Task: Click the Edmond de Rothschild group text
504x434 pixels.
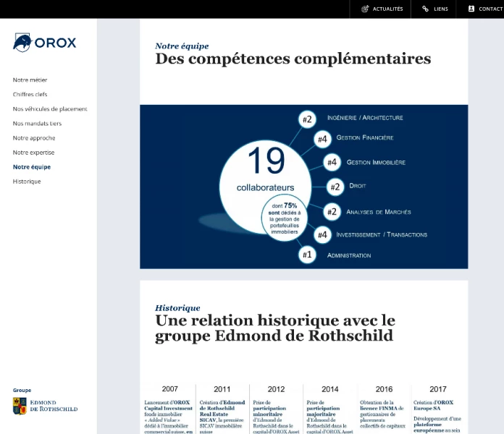Action: click(54, 406)
